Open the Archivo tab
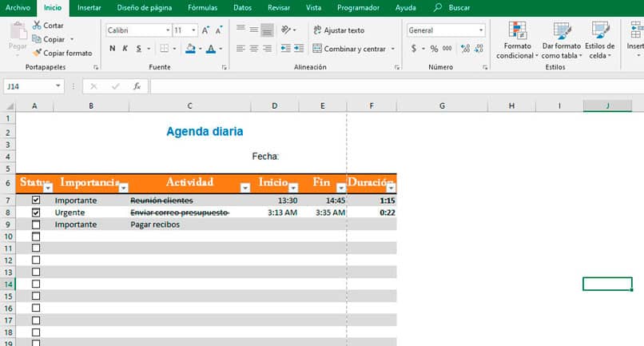The image size is (644, 346). [x=18, y=8]
